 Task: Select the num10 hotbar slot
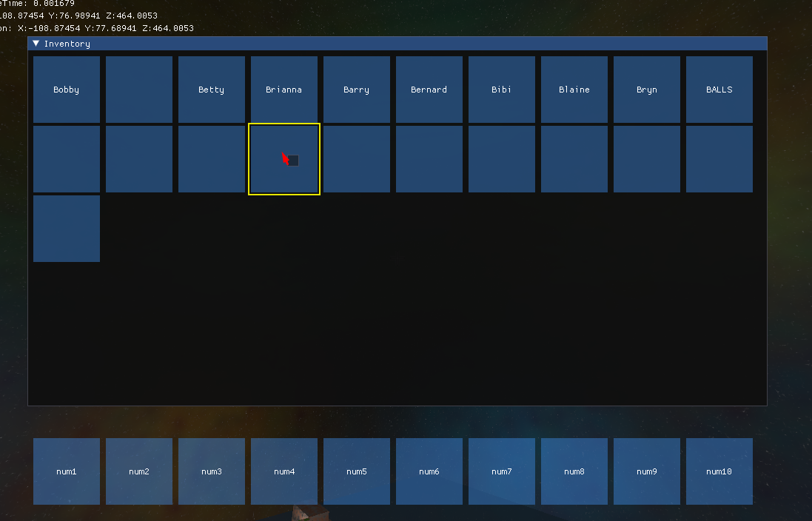[719, 471]
